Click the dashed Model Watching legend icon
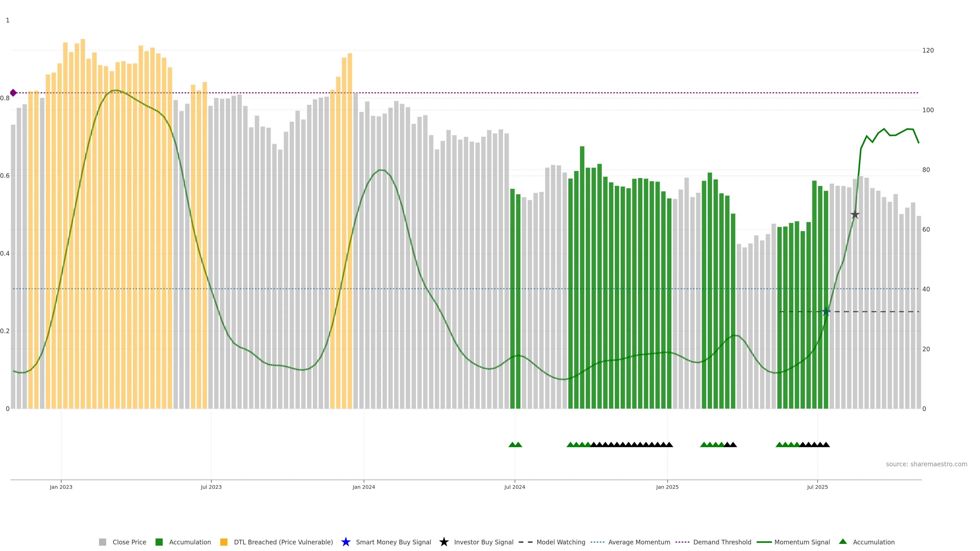 pos(525,542)
